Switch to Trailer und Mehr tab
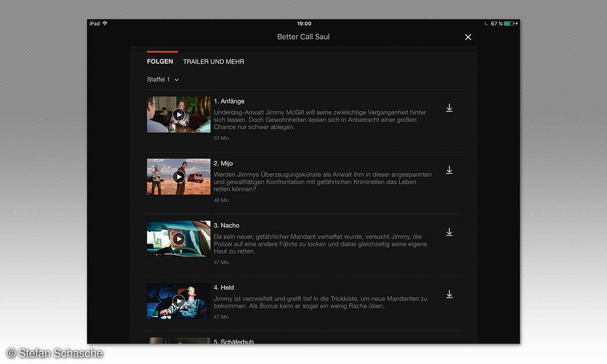 213,62
